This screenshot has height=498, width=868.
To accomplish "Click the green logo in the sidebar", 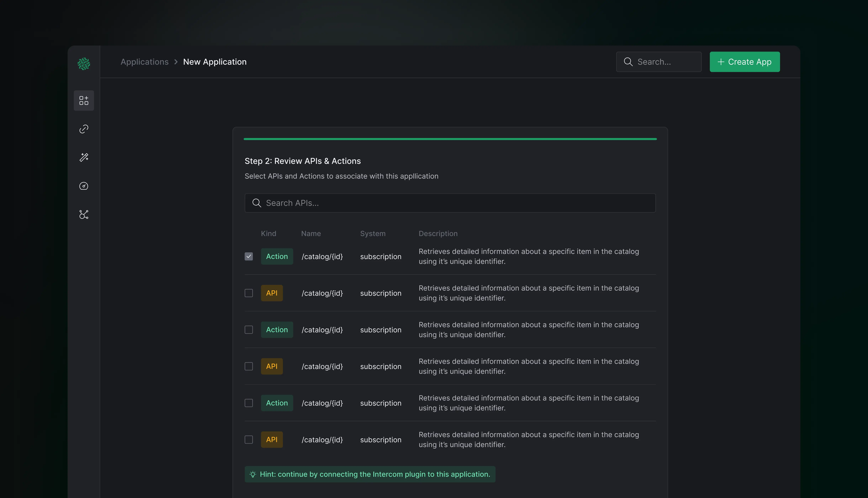I will [84, 64].
